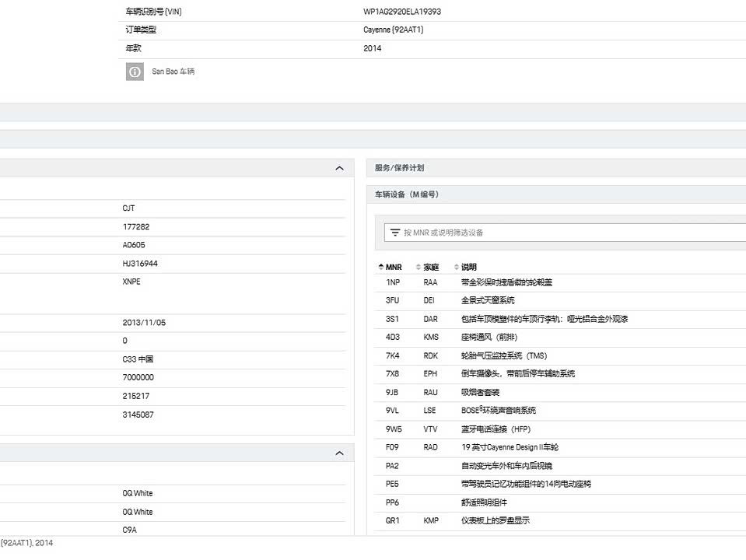Expand the 服务/保养计划 section
Viewport: 746px width, 560px height.
(x=399, y=168)
